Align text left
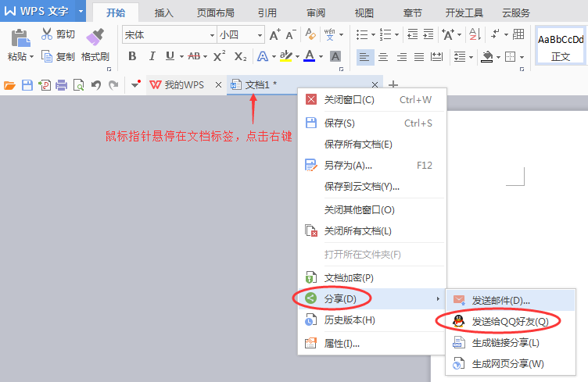 point(364,57)
